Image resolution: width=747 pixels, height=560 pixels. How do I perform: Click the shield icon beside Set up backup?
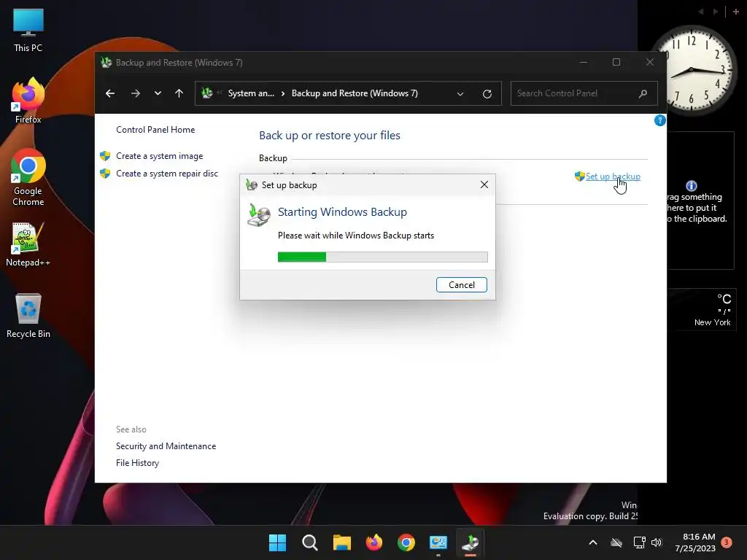pyautogui.click(x=579, y=176)
